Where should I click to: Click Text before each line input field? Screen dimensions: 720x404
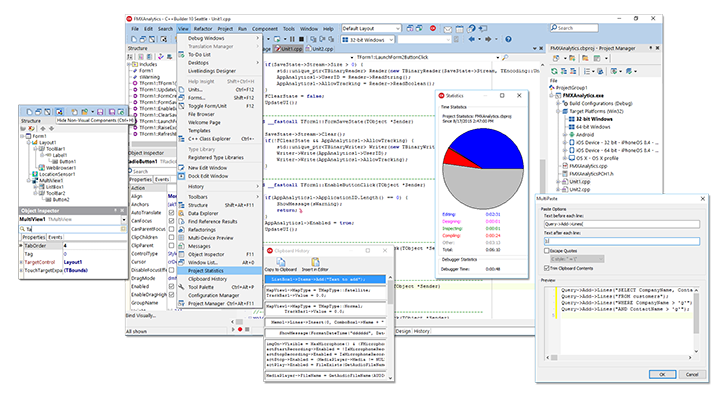[x=622, y=224]
